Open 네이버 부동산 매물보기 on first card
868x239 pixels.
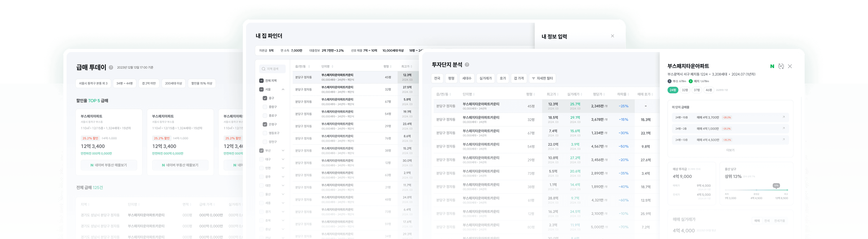pyautogui.click(x=108, y=165)
